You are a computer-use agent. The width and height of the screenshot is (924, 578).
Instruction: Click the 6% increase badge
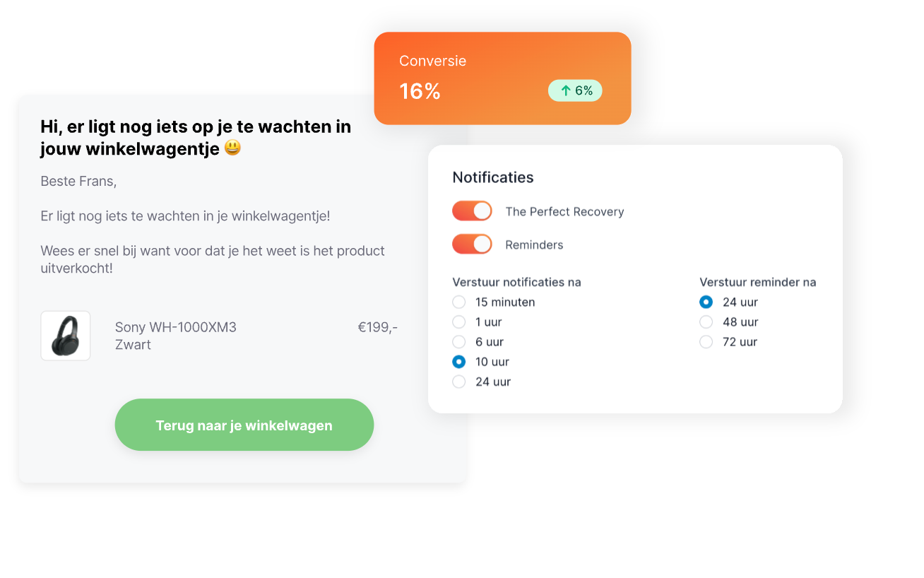(x=575, y=90)
